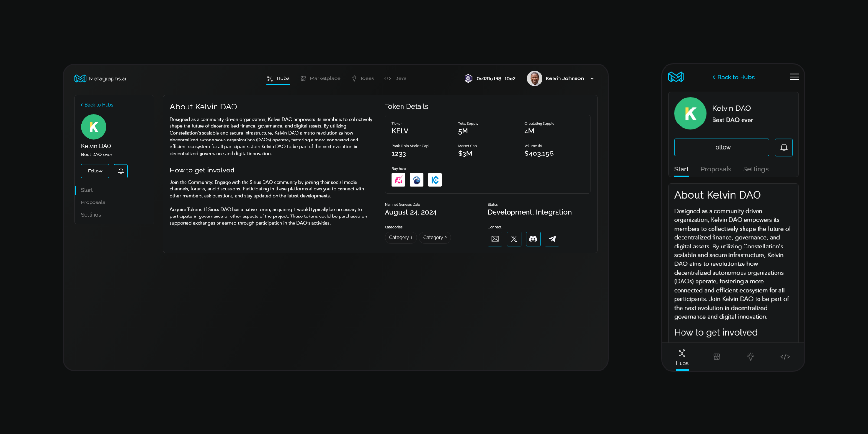
Task: Open the Ideas tab in desktop navigation
Action: 362,78
